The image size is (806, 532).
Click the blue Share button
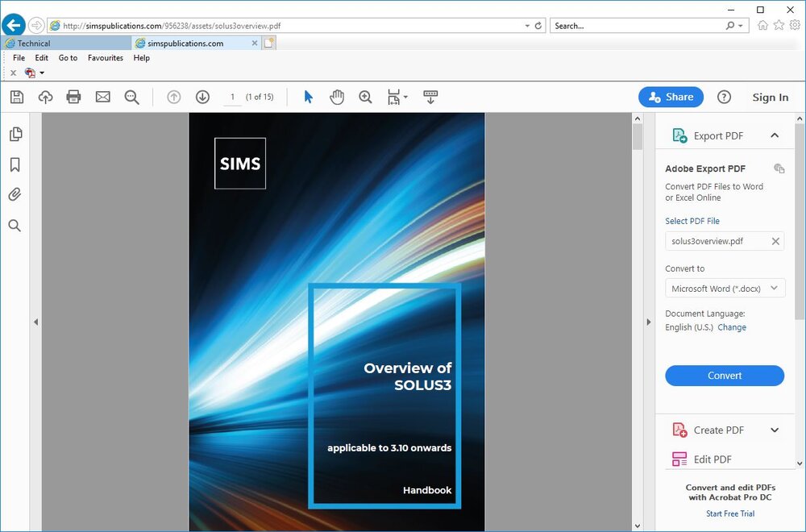coord(671,97)
